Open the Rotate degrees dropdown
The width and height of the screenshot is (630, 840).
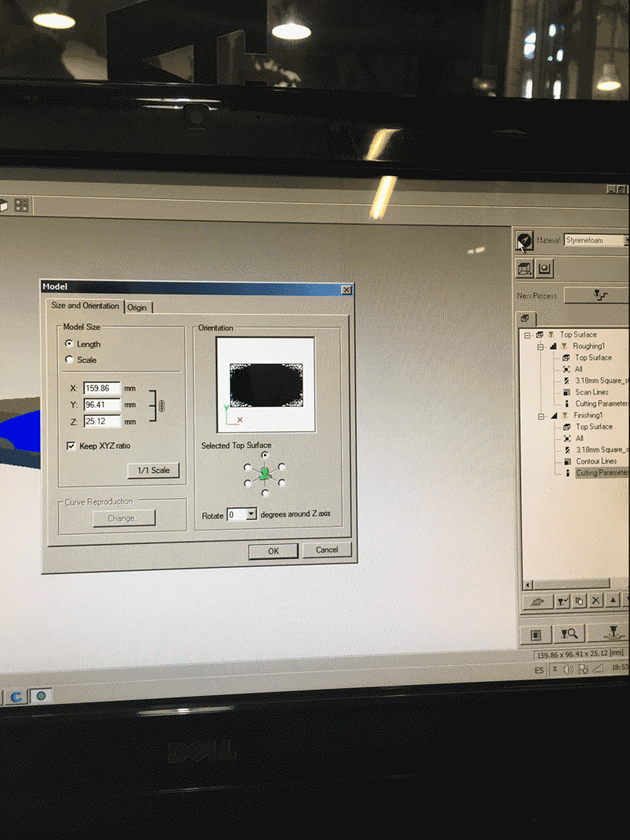250,514
